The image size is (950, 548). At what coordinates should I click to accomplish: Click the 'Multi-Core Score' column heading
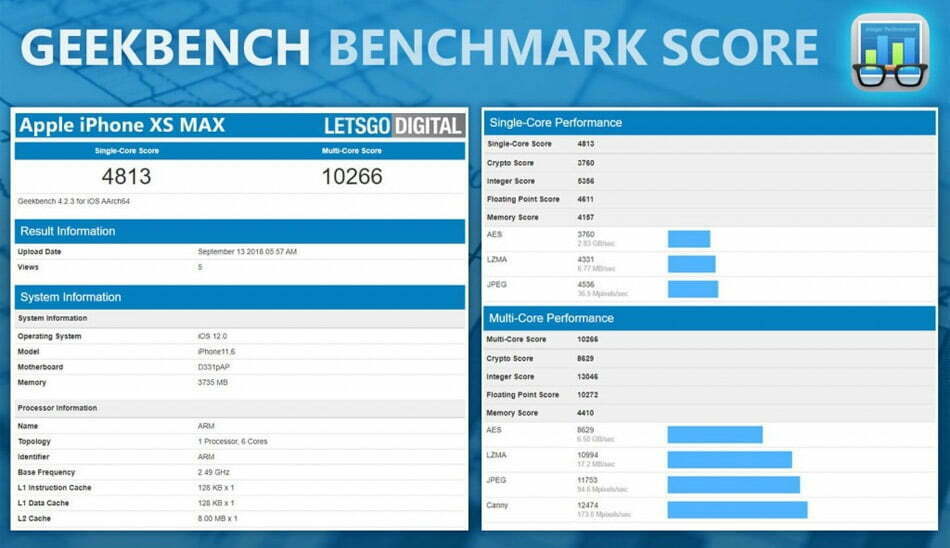click(x=352, y=151)
